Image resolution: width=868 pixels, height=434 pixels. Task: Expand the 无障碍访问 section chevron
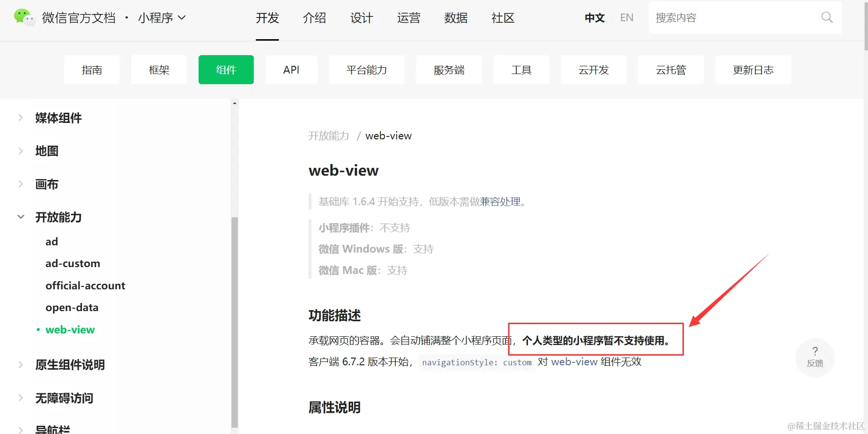pyautogui.click(x=20, y=398)
